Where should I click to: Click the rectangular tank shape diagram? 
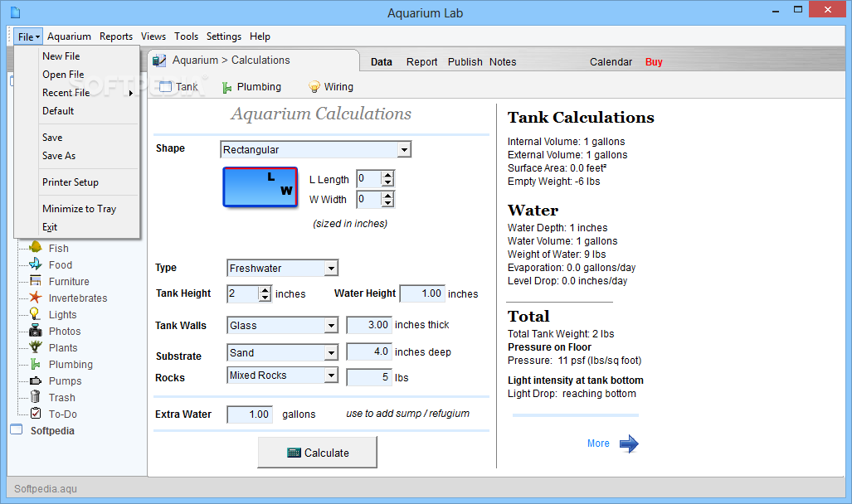click(x=260, y=187)
